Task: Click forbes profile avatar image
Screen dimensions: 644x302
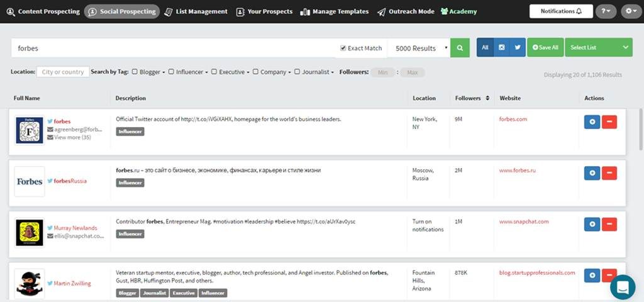Action: coord(30,130)
